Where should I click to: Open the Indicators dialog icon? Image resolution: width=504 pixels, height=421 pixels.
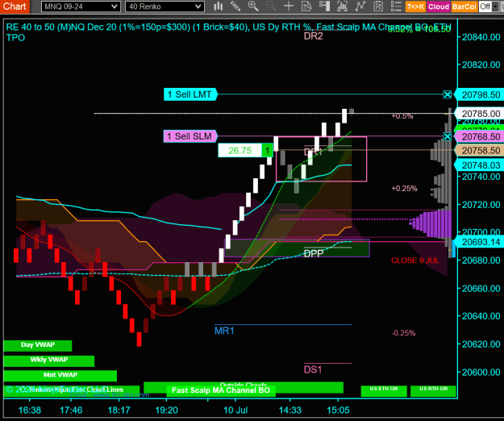coord(360,6)
